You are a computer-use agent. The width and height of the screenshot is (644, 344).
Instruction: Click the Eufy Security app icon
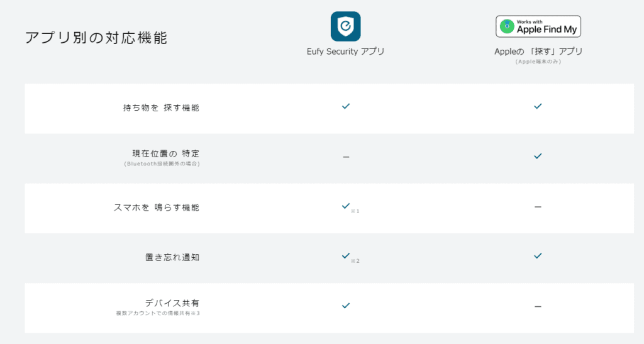click(x=345, y=26)
